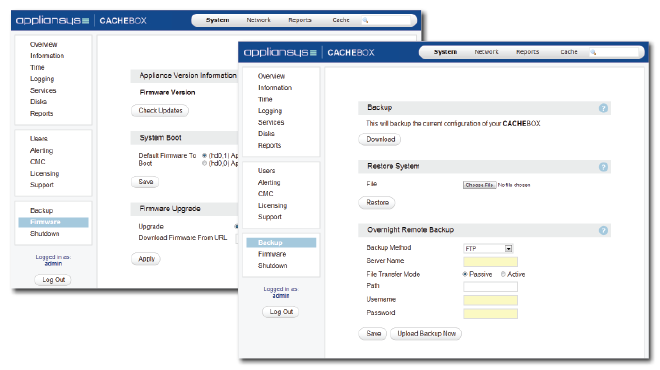Screen dimensions: 660x370
Task: Open Restore System help icon
Action: point(603,167)
